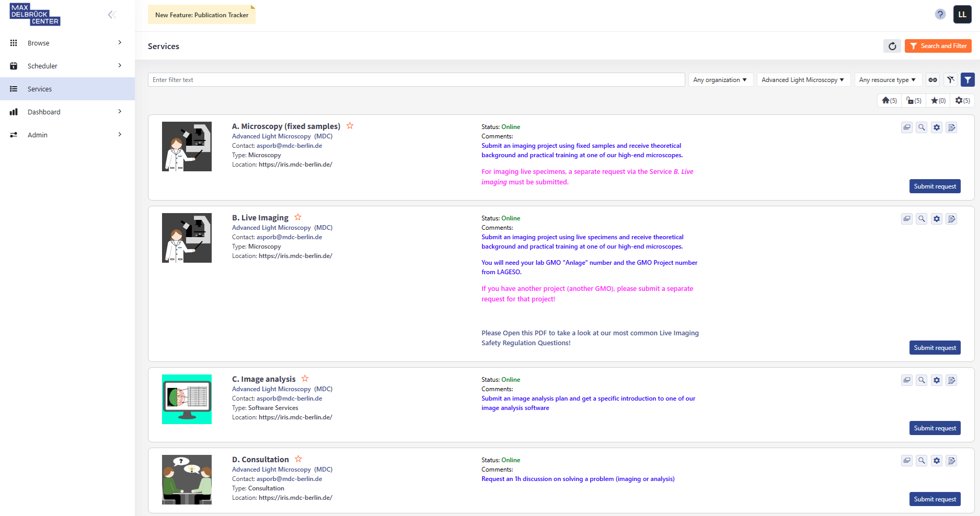
Task: Open the Advanced Light Microscopy dropdown
Action: [x=803, y=80]
